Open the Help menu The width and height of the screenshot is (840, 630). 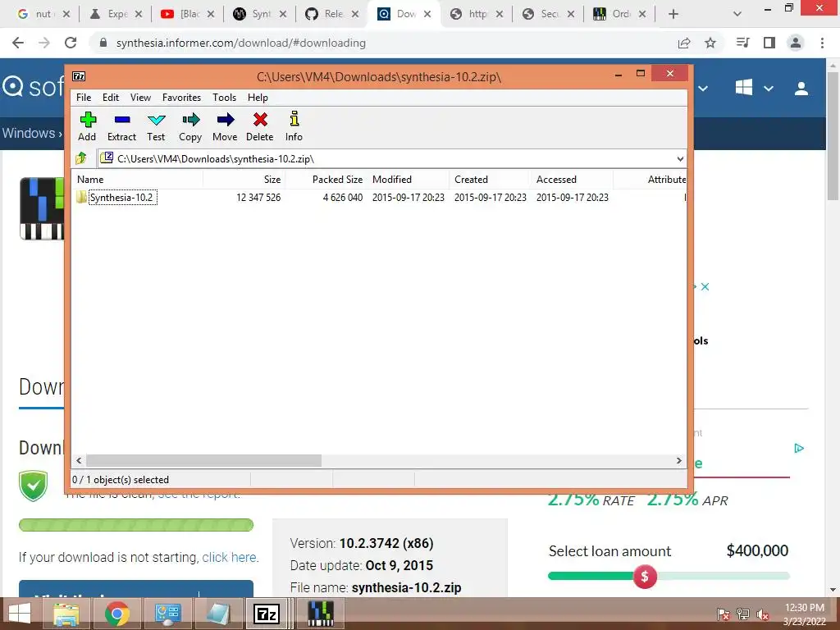click(258, 98)
